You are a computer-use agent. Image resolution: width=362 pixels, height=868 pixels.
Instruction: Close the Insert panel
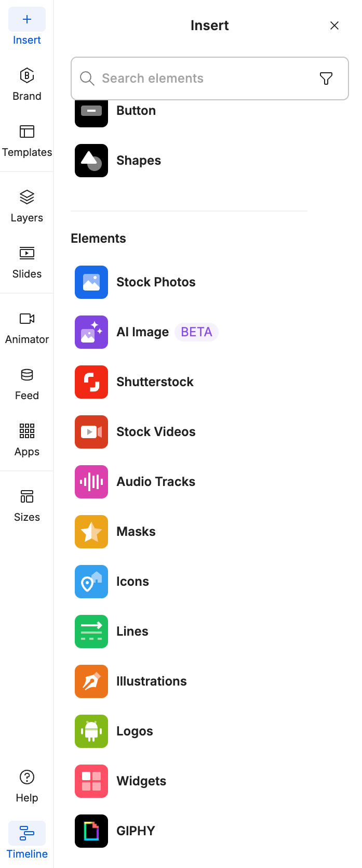pyautogui.click(x=334, y=25)
